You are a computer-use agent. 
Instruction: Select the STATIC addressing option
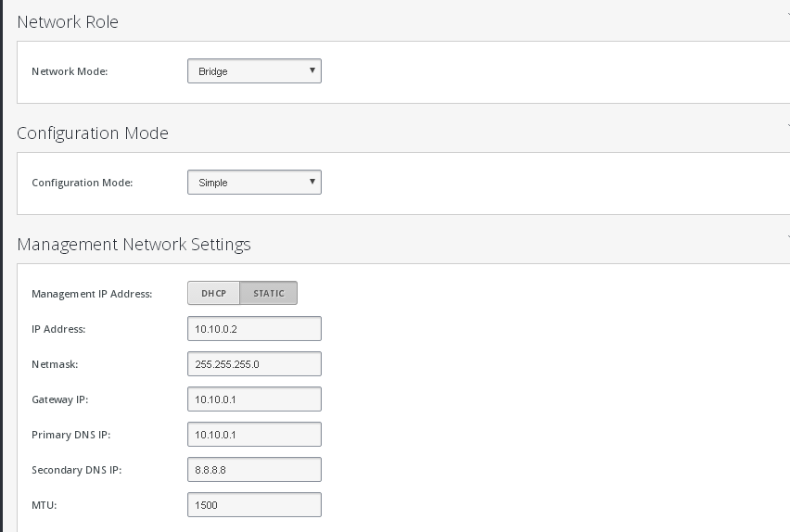(x=269, y=293)
